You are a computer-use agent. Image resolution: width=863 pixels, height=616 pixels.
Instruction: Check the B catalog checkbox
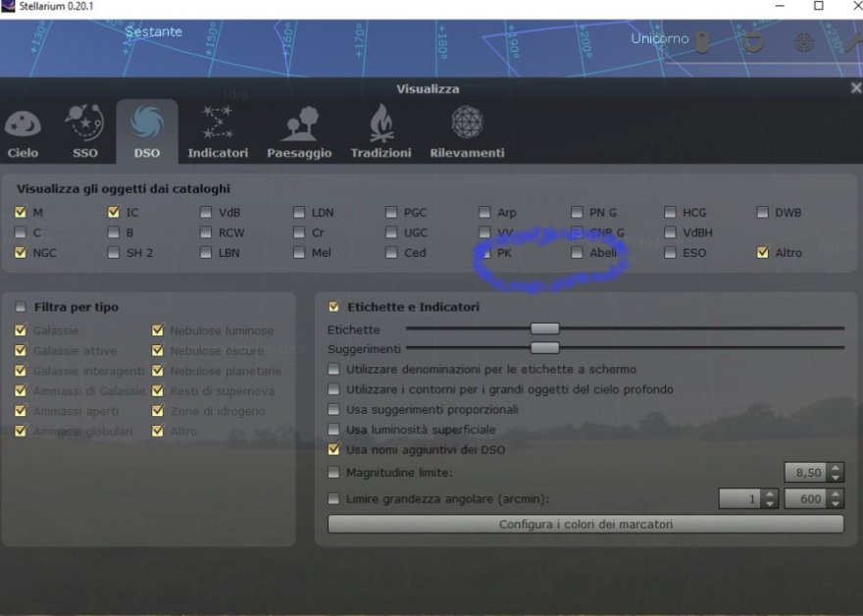pos(114,232)
